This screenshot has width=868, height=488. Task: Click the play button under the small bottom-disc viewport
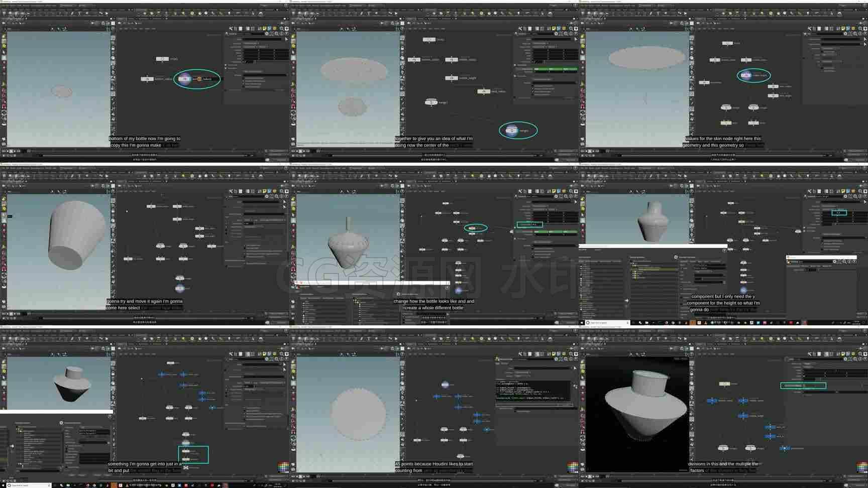click(12, 151)
